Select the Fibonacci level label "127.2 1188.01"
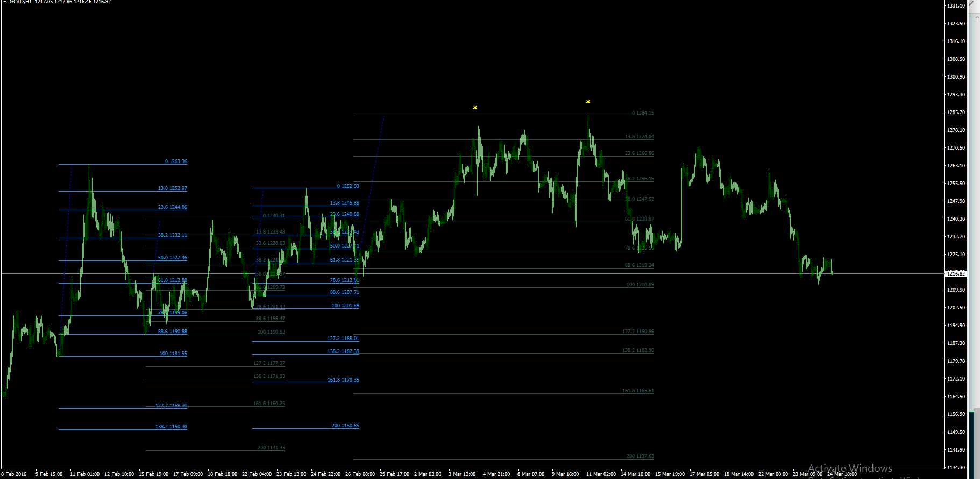 coord(344,339)
